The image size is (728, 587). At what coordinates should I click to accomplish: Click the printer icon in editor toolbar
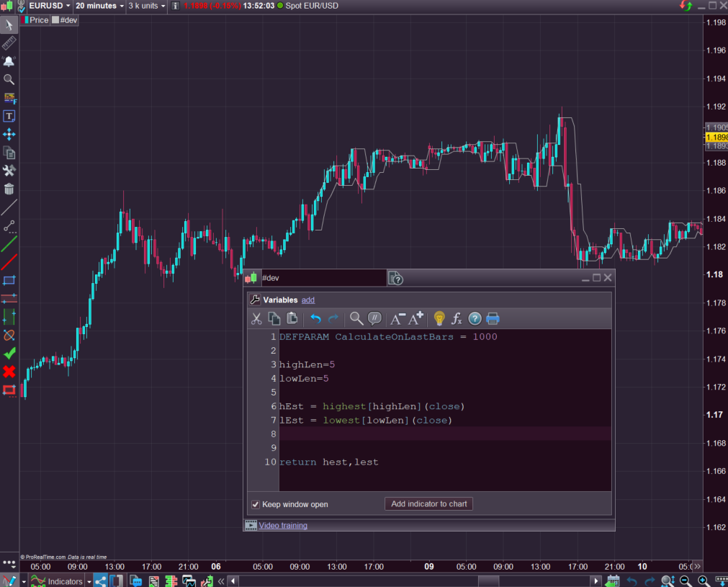[493, 318]
